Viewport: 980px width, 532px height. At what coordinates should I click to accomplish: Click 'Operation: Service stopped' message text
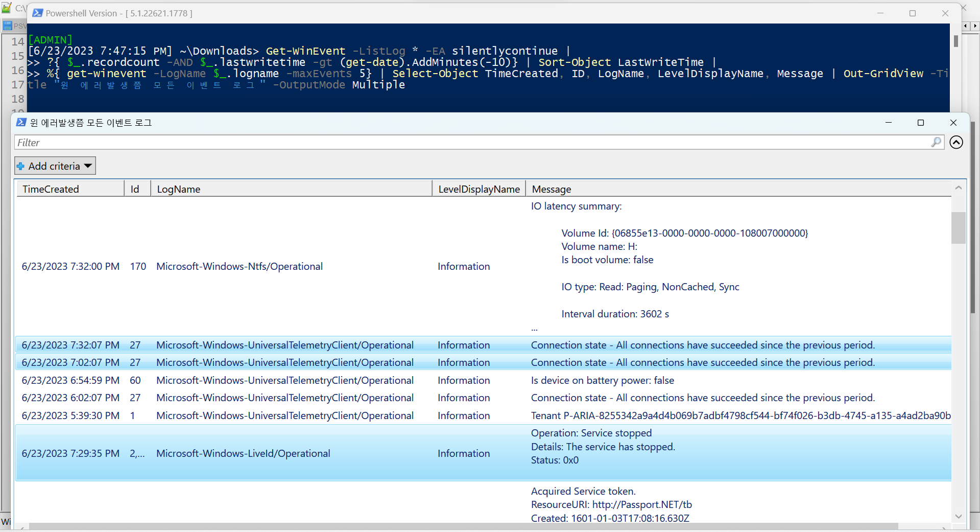point(591,433)
